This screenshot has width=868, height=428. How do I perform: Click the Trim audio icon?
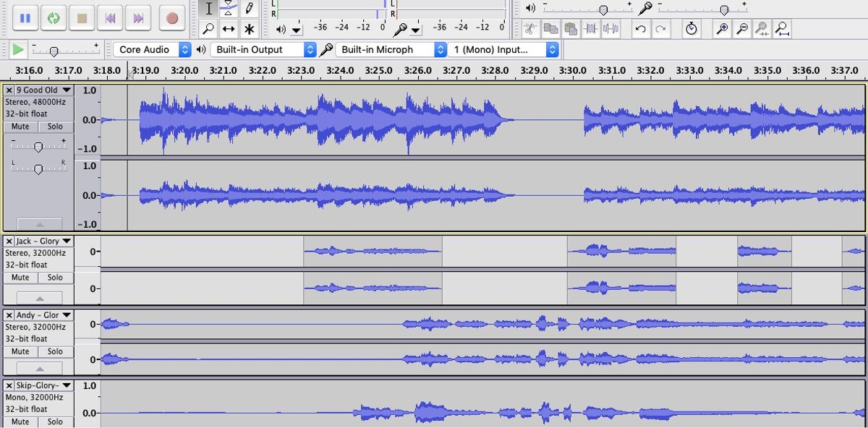(x=591, y=29)
